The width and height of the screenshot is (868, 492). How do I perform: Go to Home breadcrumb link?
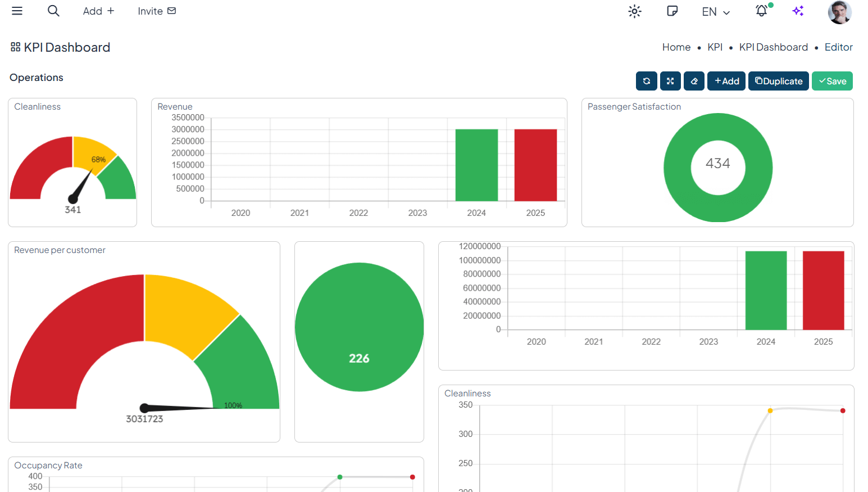click(x=676, y=47)
